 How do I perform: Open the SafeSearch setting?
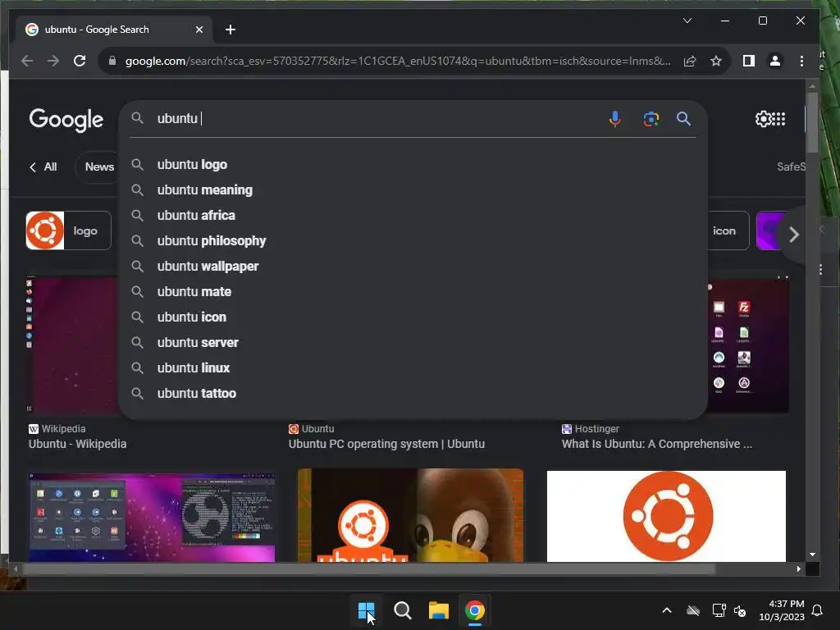click(x=792, y=167)
